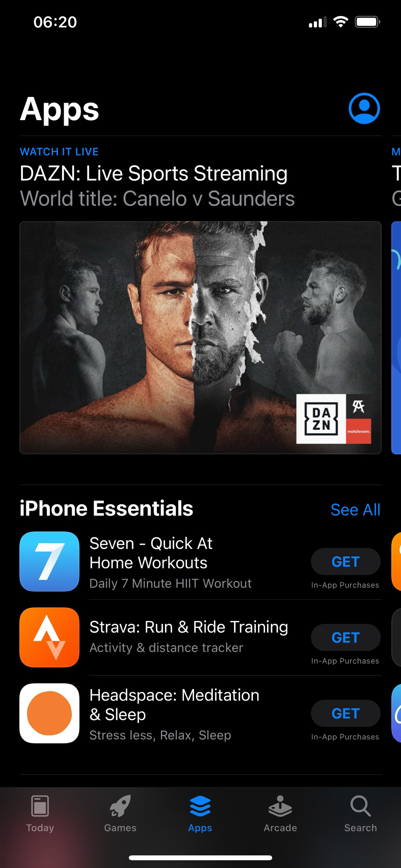The width and height of the screenshot is (401, 868).
Task: Tap the WATCH IT LIVE label
Action: point(59,152)
